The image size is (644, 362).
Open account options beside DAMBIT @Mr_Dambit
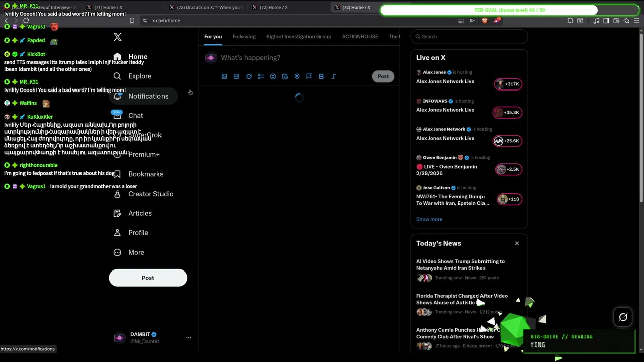(189, 338)
